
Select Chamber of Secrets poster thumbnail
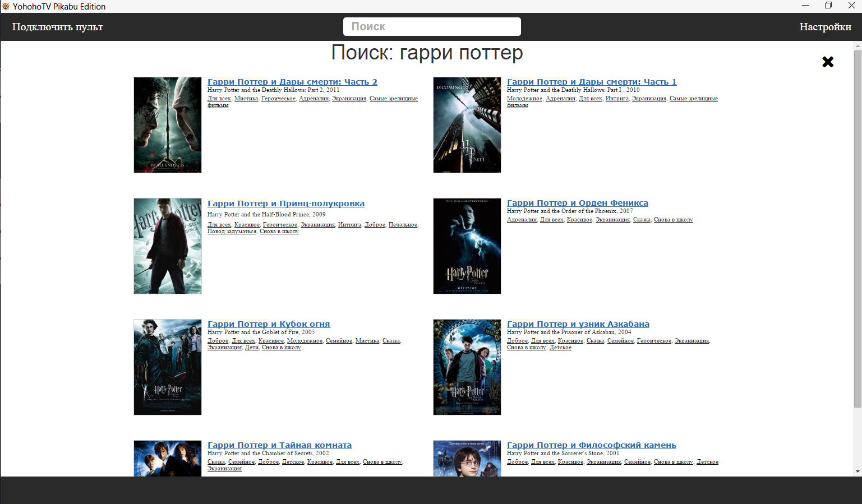coord(168,459)
